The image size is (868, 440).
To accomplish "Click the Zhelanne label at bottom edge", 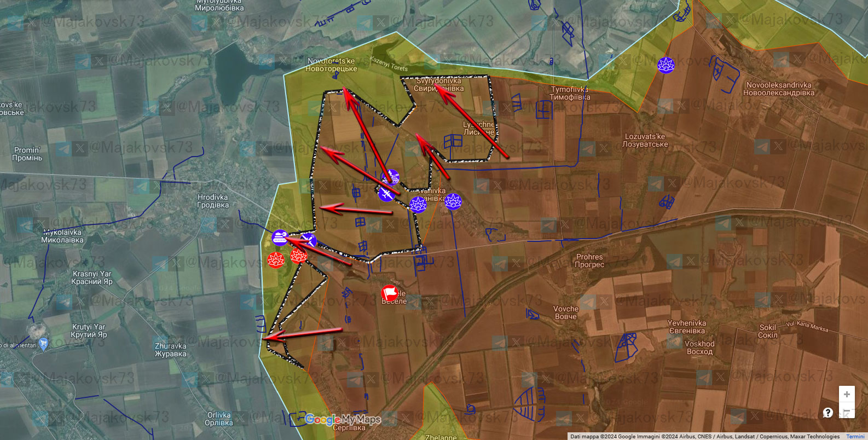I will pyautogui.click(x=441, y=437).
